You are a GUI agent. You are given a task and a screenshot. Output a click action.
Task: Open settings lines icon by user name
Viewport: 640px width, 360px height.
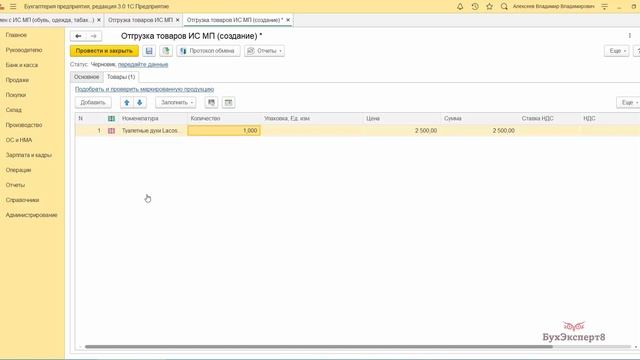605,7
